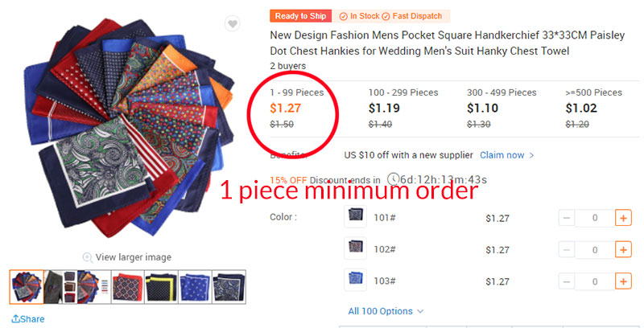Click the Share upload icon
Screen dimensions: 644x328
click(15, 318)
